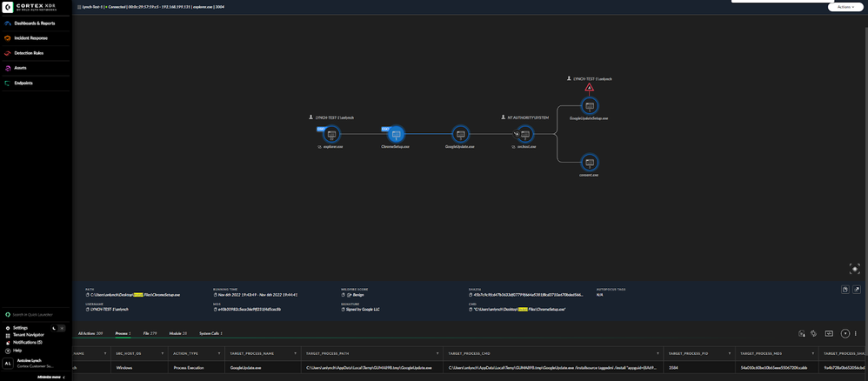Viewport: 868px width, 381px height.
Task: Click the GoogleUpdateSetup.exe node with alert
Action: (x=590, y=106)
